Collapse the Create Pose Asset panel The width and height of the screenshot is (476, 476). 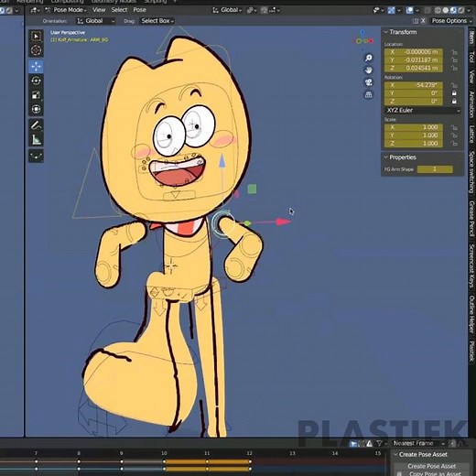coord(423,454)
